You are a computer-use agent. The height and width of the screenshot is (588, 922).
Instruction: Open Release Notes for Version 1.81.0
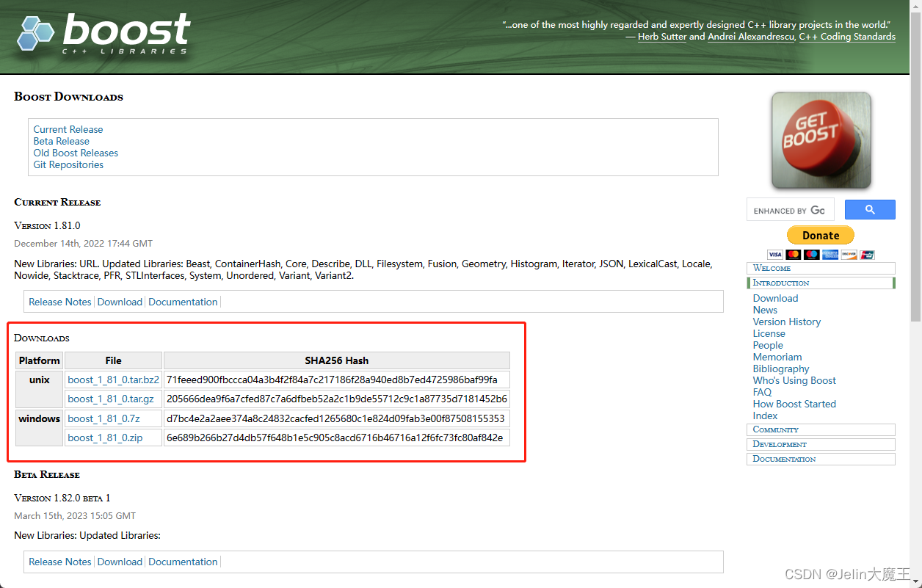[60, 302]
